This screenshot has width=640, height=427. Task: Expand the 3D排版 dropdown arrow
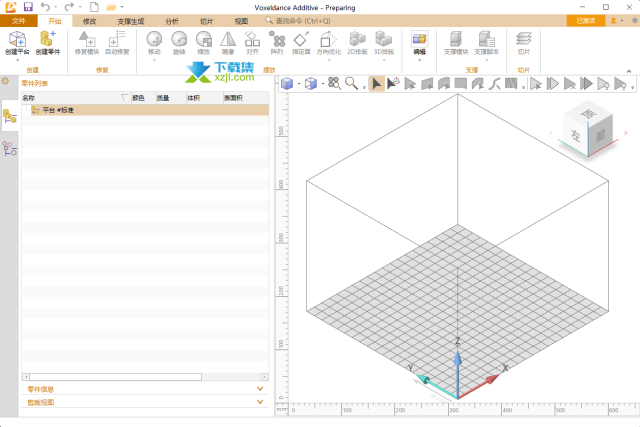pyautogui.click(x=384, y=60)
